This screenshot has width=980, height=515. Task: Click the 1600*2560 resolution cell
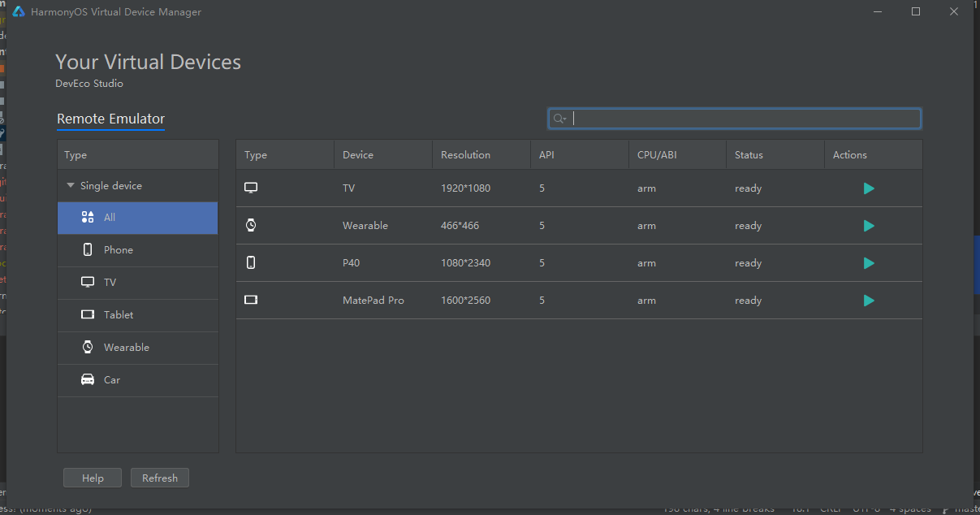pos(465,301)
